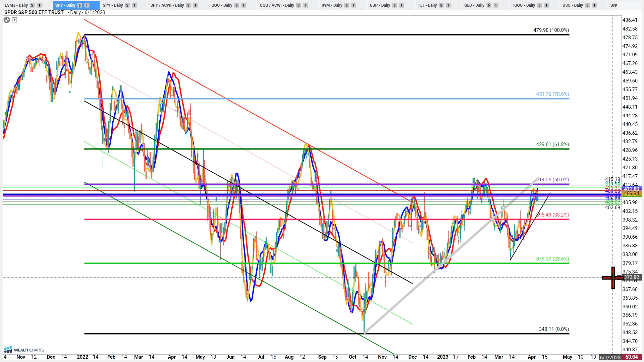Viewport: 644px width, 362px height.
Task: Switch to the SPY / ACWI - Daily tab
Action: coord(167,5)
